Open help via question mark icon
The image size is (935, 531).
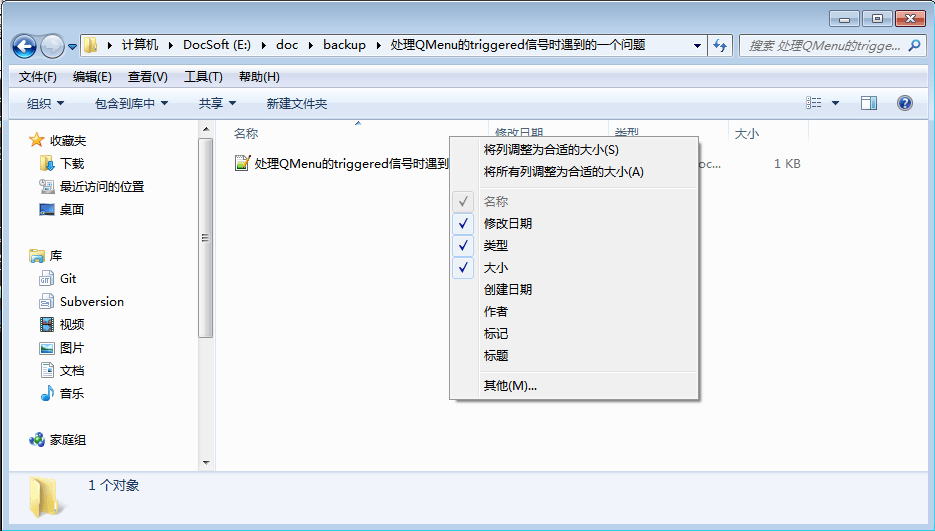pyautogui.click(x=905, y=103)
